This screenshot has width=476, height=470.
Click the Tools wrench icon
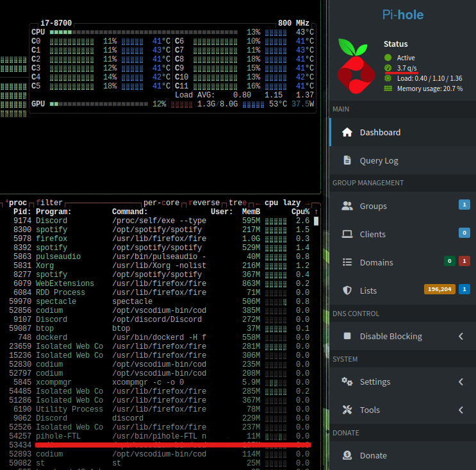347,410
